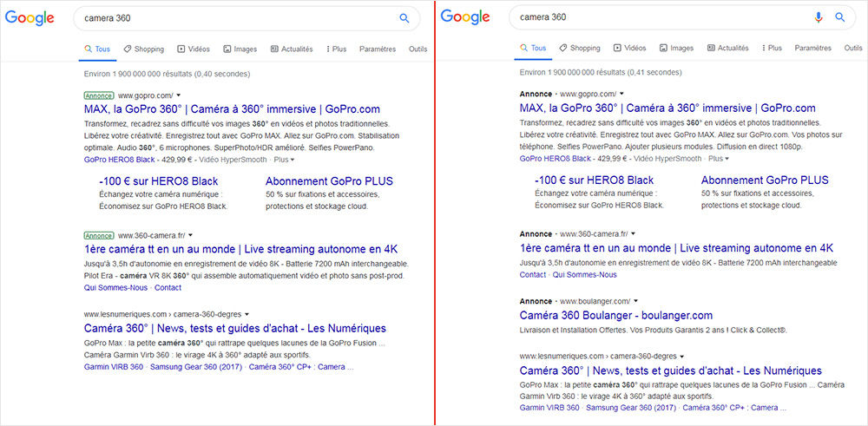
Task: Open '-100 € sur HERO8 Black' in right panel
Action: coord(594,180)
